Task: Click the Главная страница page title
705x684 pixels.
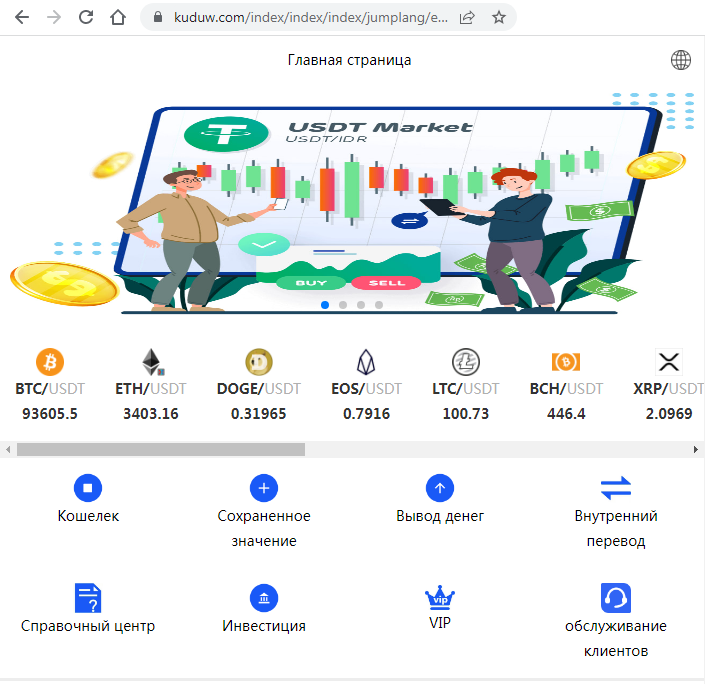Action: click(349, 60)
